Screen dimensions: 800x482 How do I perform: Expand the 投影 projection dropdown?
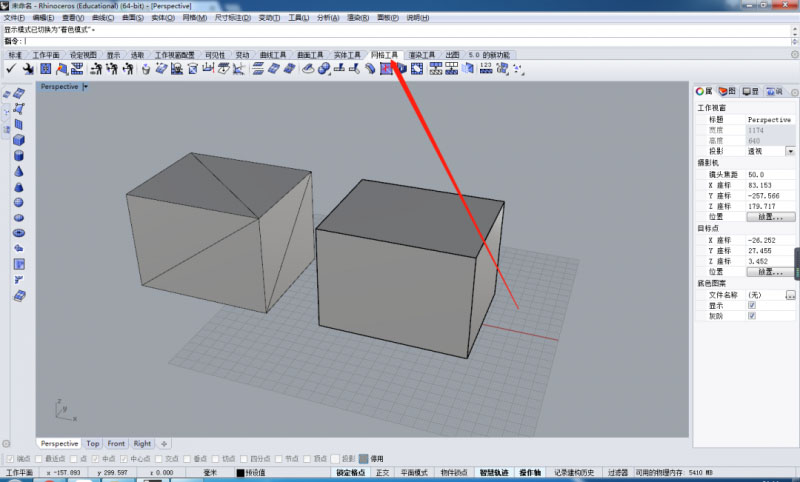click(790, 151)
